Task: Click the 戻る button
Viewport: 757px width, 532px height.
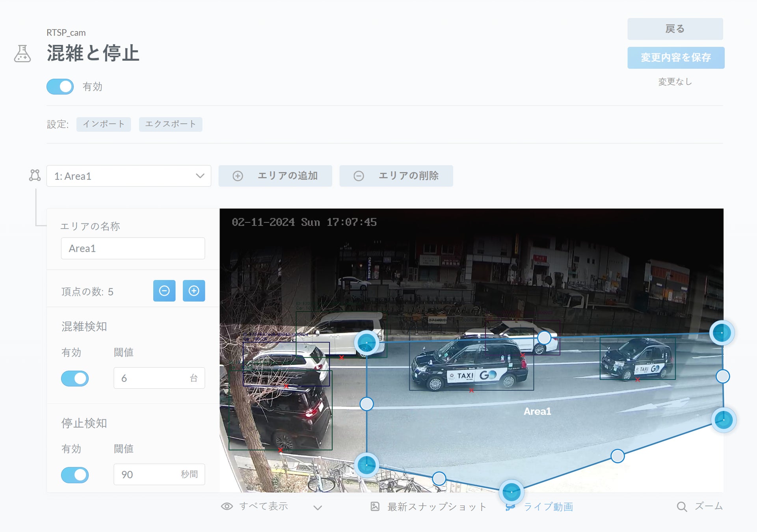Action: (675, 29)
